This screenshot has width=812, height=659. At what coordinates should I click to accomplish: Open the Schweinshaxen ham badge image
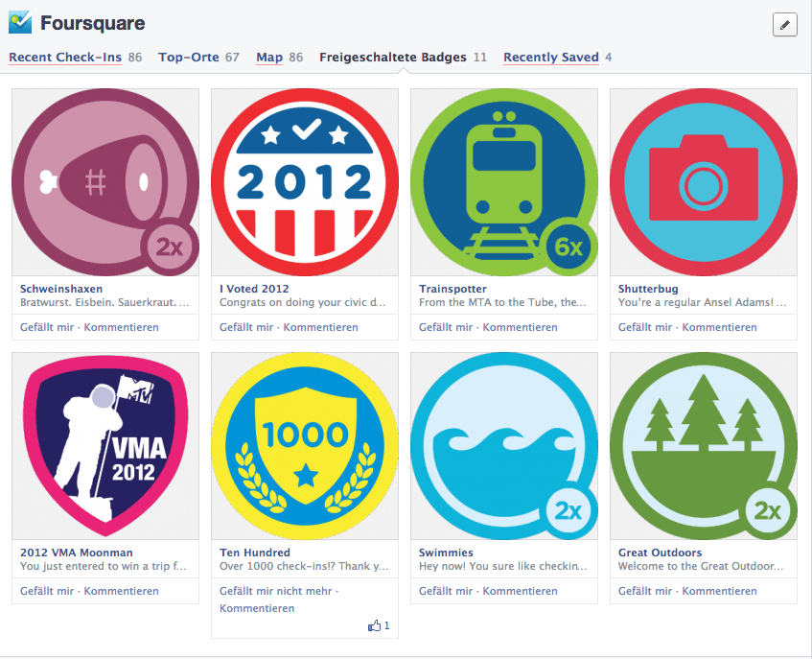point(105,182)
